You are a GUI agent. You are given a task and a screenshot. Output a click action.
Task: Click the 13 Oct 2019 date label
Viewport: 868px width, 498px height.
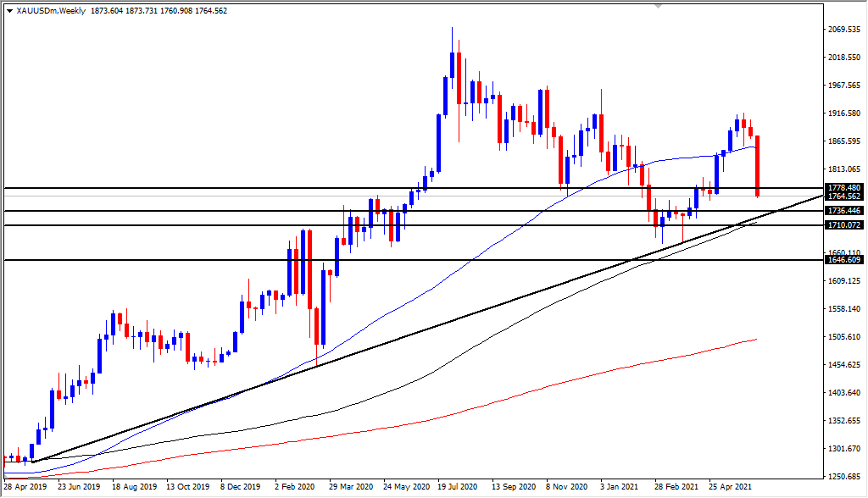coord(187,487)
